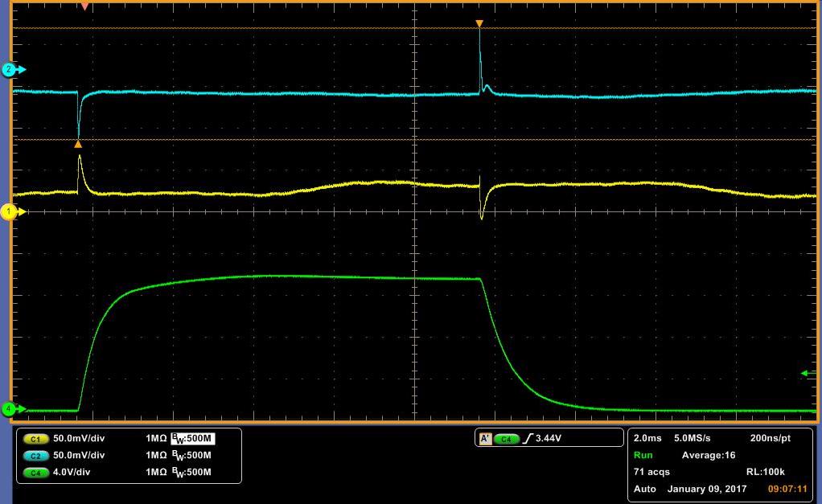Click the 71 acqs acquisition count

coord(651,472)
